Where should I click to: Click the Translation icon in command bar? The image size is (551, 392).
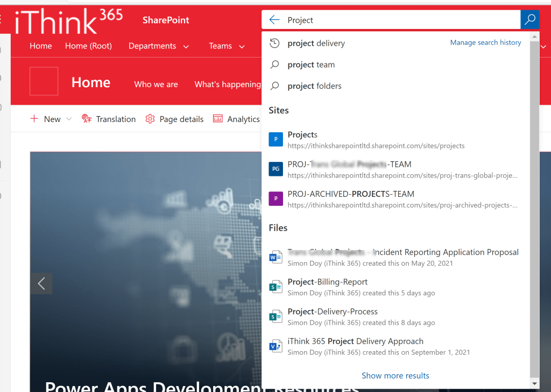tap(87, 119)
